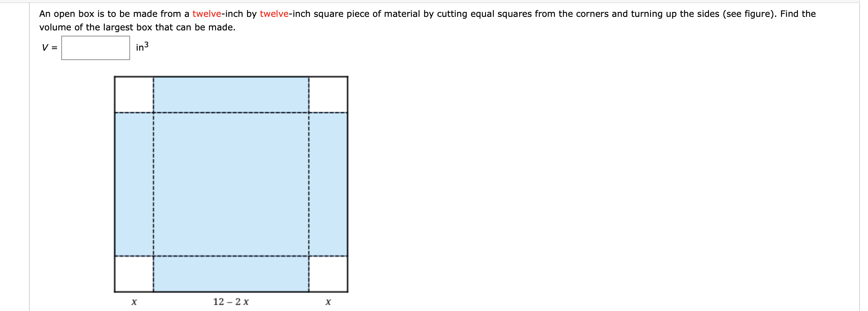
Task: Click the top blue flap region
Action: 231,94
